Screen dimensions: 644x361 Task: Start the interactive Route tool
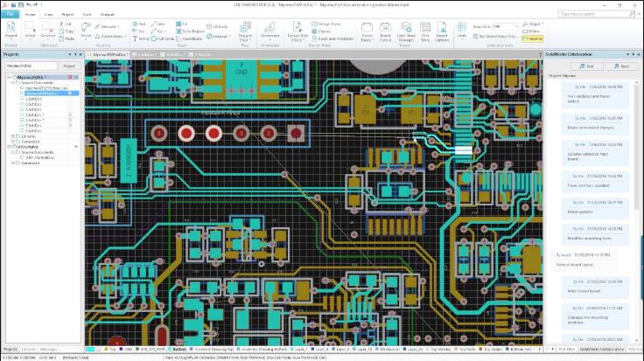coord(86,31)
